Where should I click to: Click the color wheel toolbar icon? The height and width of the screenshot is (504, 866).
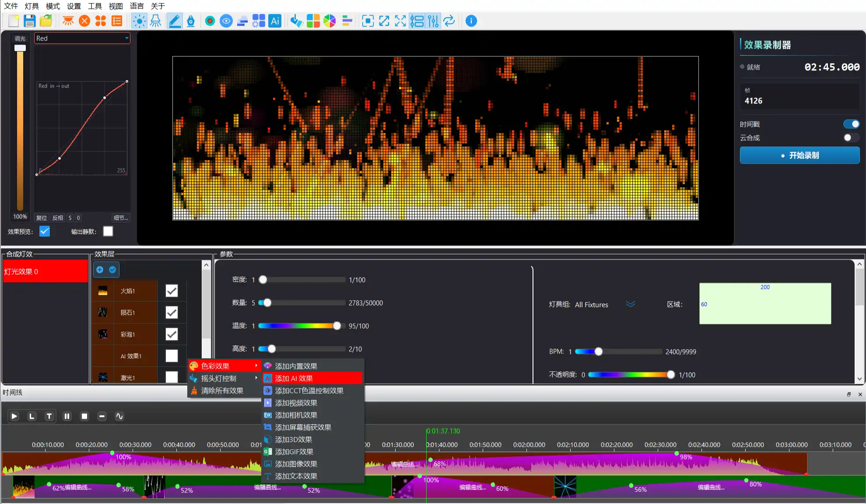tap(330, 21)
